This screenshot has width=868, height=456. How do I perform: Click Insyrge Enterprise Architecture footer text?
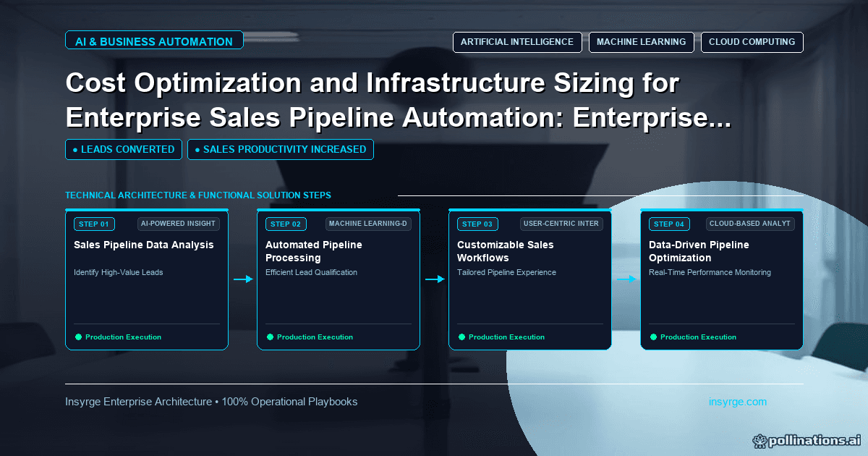(211, 402)
